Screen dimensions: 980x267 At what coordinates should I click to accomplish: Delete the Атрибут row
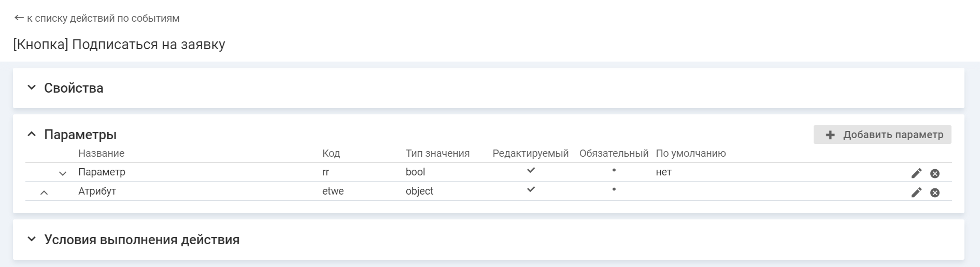point(935,192)
